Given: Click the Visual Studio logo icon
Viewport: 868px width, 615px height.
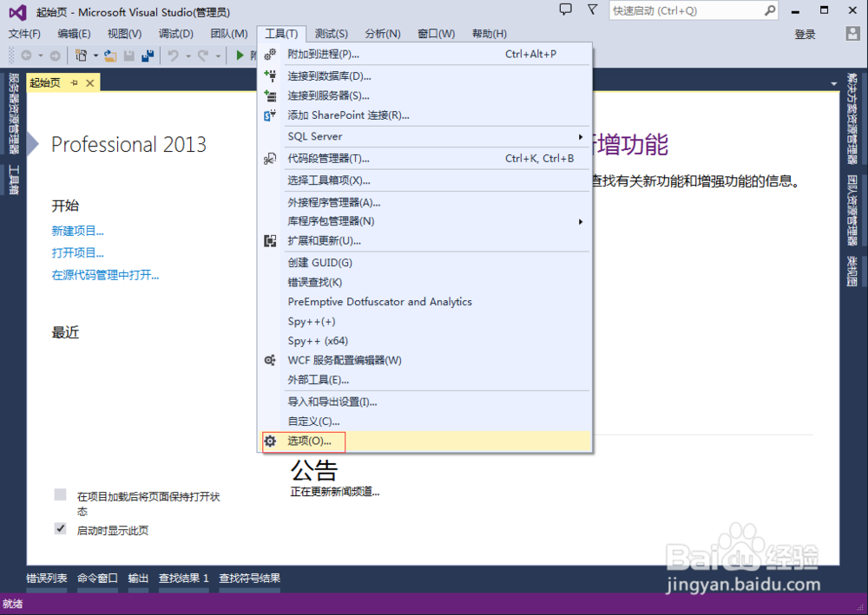Looking at the screenshot, I should (x=17, y=12).
